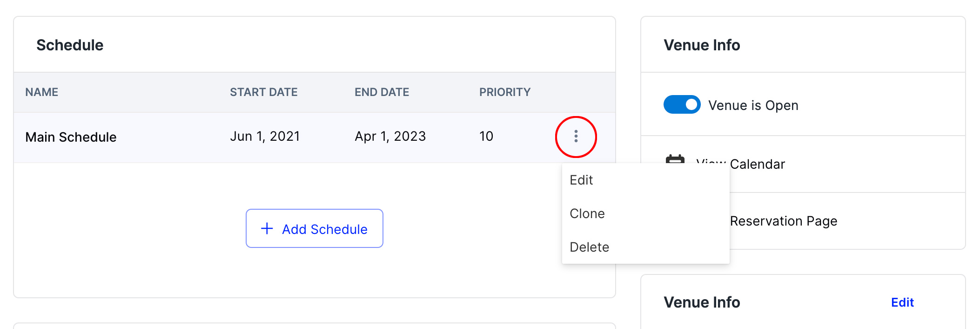Select Edit from the schedule context menu
This screenshot has height=329, width=980.
581,180
